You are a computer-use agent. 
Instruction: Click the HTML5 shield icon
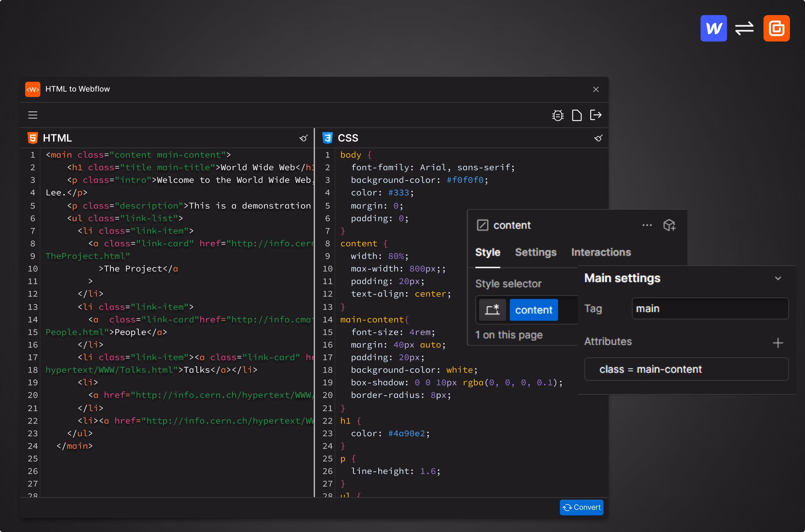coord(33,138)
